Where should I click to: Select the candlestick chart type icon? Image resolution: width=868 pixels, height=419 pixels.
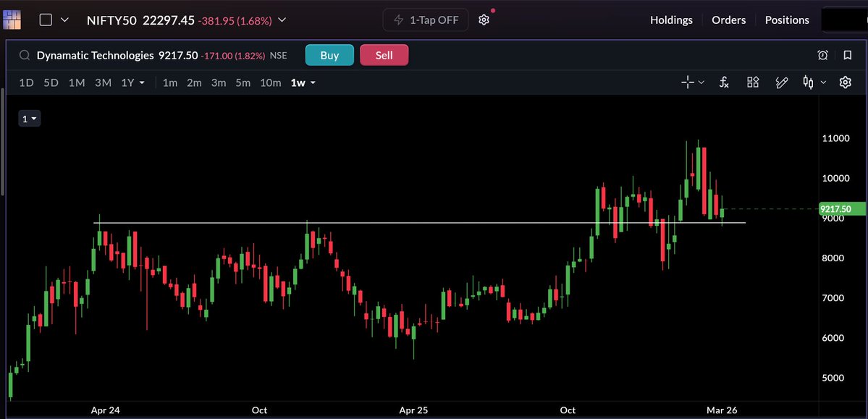[x=808, y=82]
